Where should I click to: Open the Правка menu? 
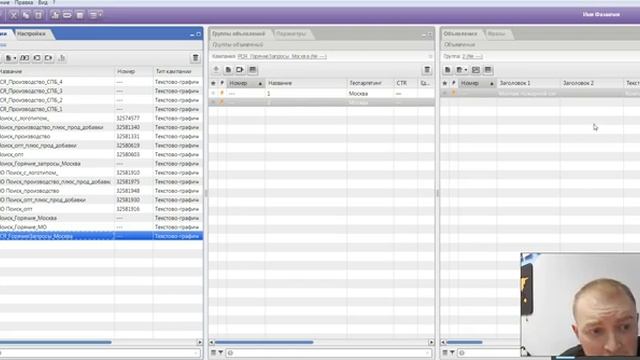click(24, 2)
